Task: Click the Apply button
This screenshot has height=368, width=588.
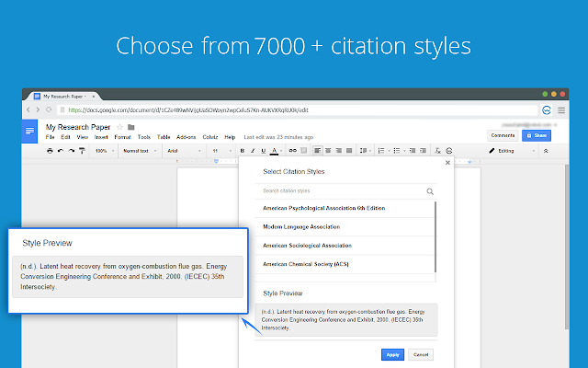Action: (x=392, y=355)
